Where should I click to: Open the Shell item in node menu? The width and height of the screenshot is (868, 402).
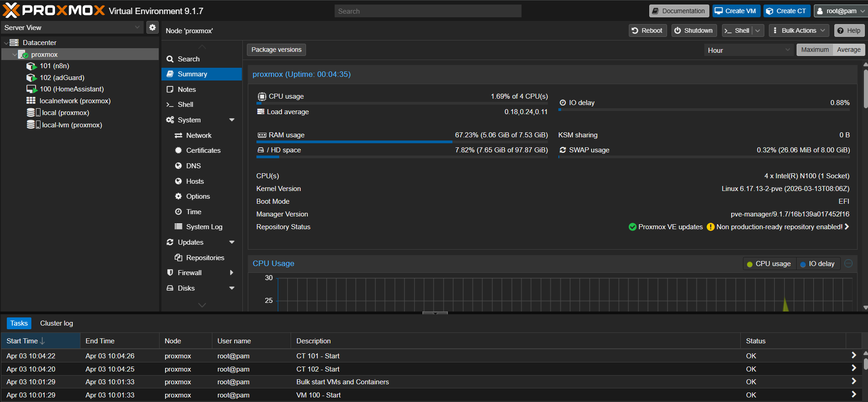point(201,105)
